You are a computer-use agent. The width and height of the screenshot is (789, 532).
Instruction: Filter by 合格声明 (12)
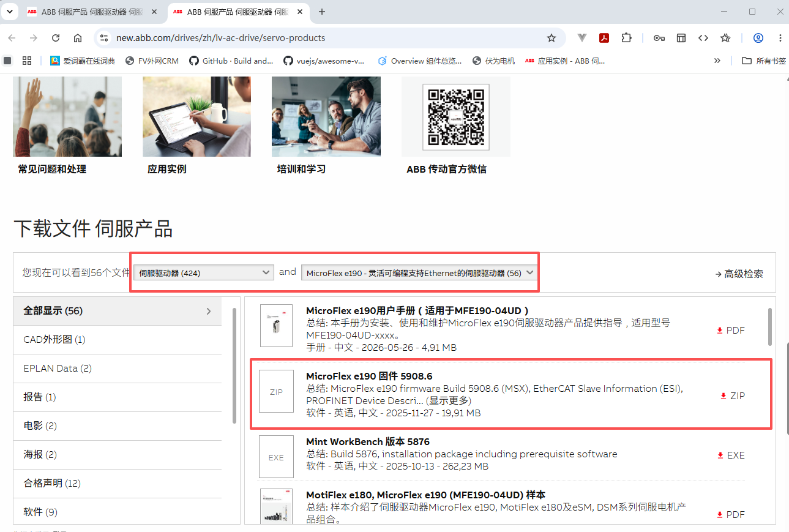[118, 484]
